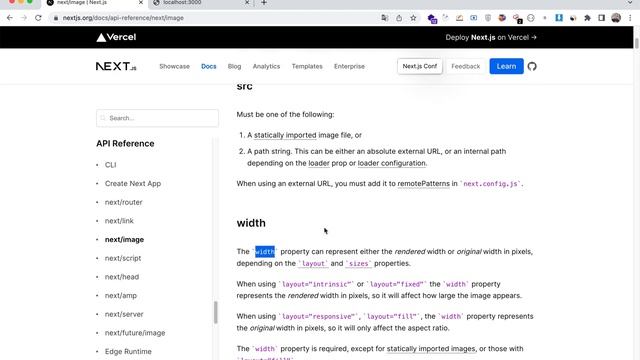Screen dimensions: 640x360
Task: Click the blue Learn button
Action: [x=506, y=66]
